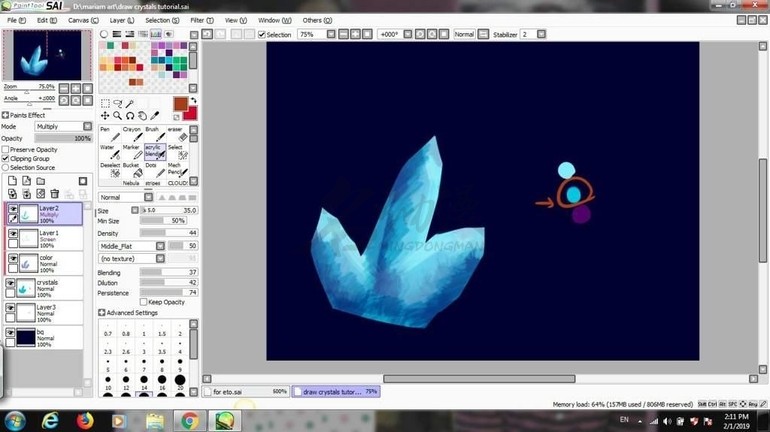The image size is (770, 432).
Task: Hide the crystals layer via eye icon
Action: (x=12, y=284)
